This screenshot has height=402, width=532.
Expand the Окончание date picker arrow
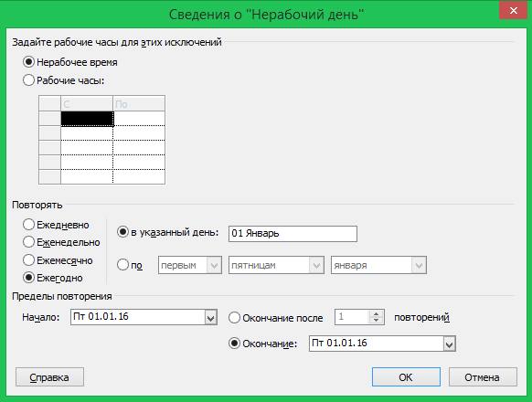[449, 344]
